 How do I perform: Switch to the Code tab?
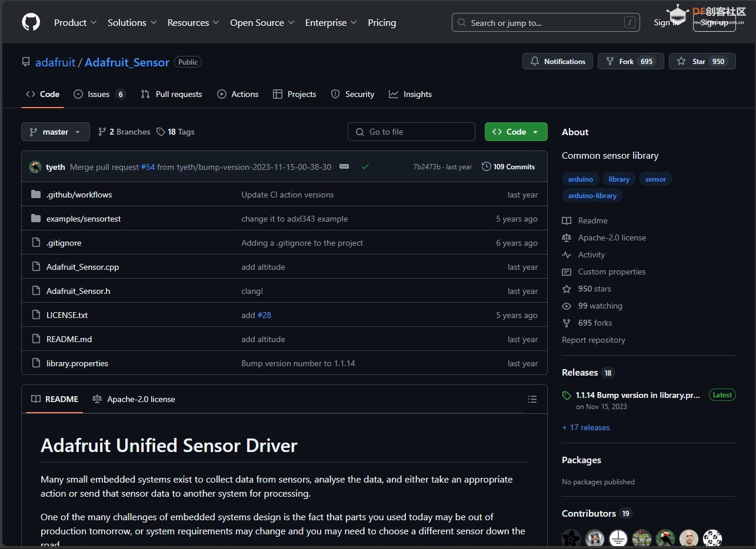43,94
